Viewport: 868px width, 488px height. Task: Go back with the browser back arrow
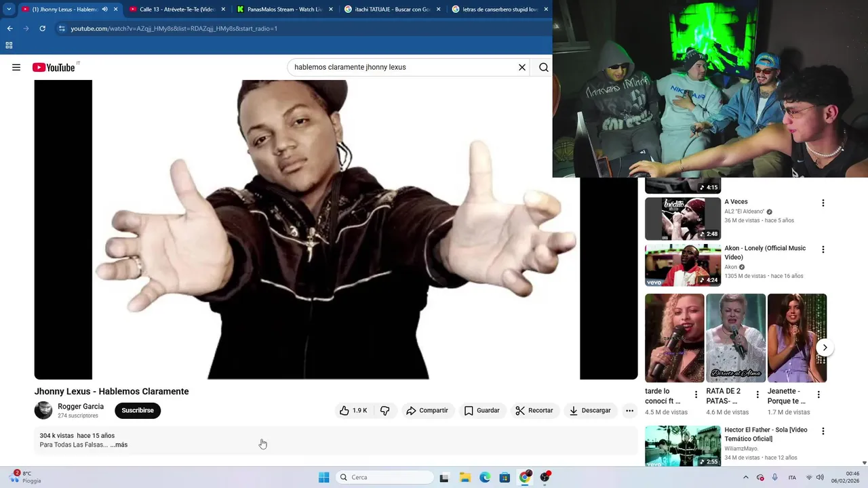point(9,28)
